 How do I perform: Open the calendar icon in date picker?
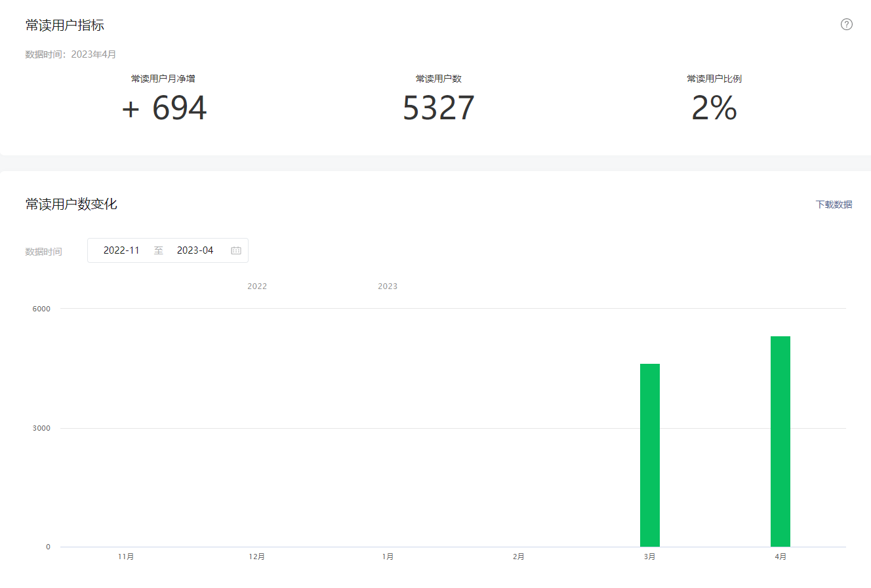(236, 250)
